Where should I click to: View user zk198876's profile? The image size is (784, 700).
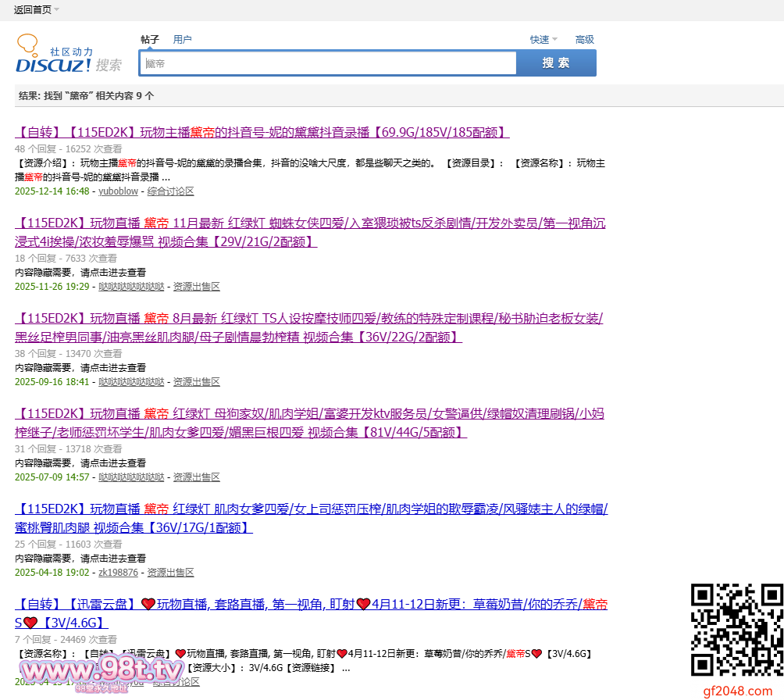click(x=118, y=573)
